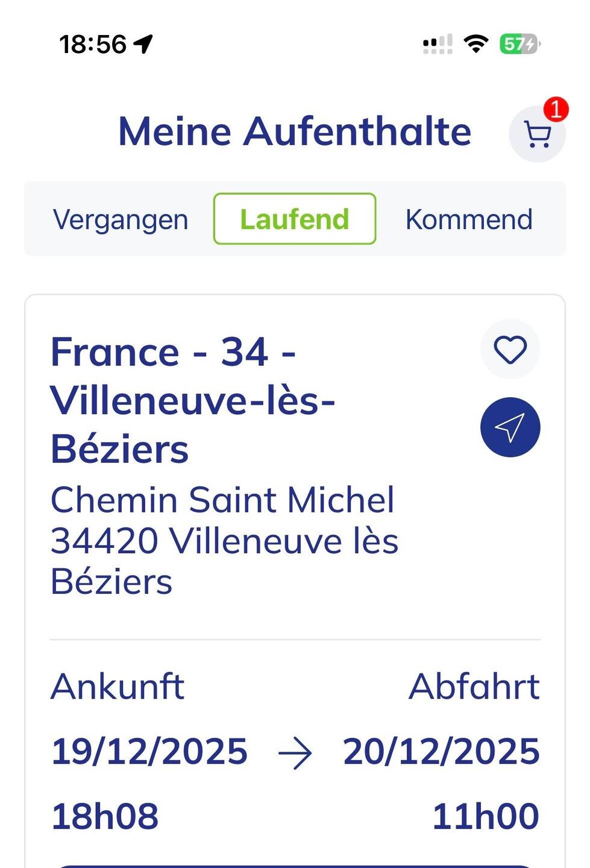Tap the Meine Aufenthalte heading
This screenshot has width=590, height=868.
pyautogui.click(x=295, y=131)
